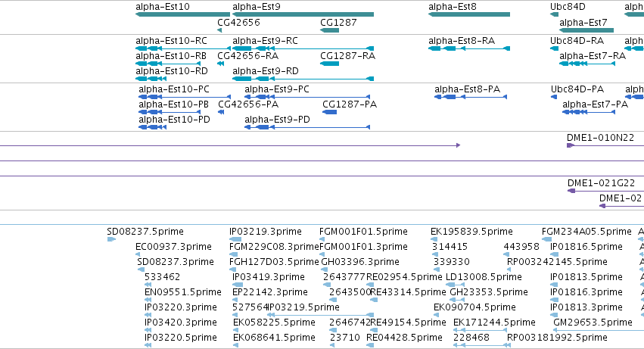This screenshot has width=644, height=349.
Task: Click the CG1287-PA protein label
Action: tap(350, 104)
